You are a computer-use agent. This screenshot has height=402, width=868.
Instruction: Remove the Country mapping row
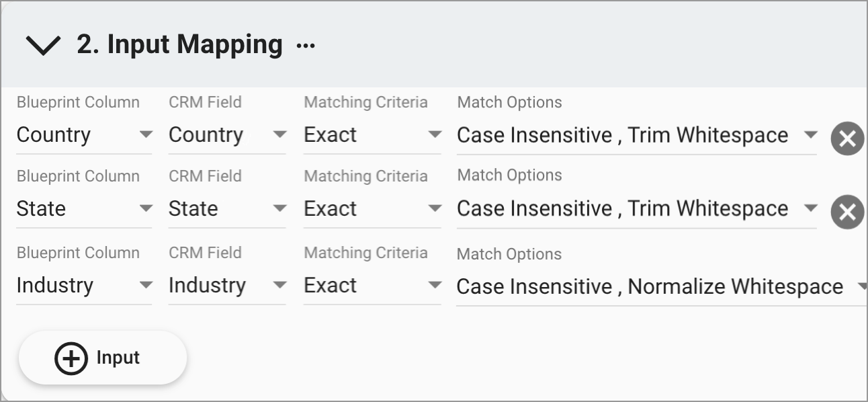[847, 139]
